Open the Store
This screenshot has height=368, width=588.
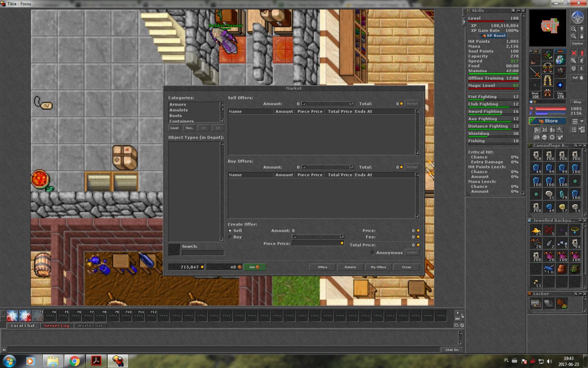point(548,121)
